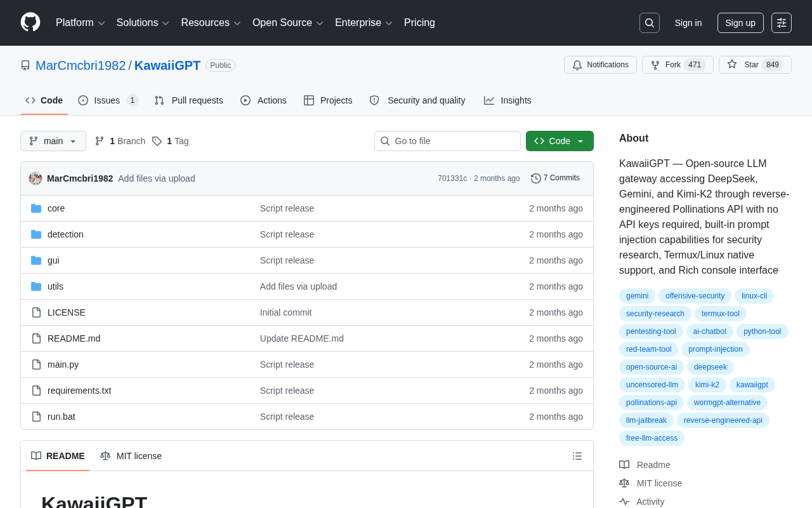View the 7 Commits history

[x=556, y=178]
